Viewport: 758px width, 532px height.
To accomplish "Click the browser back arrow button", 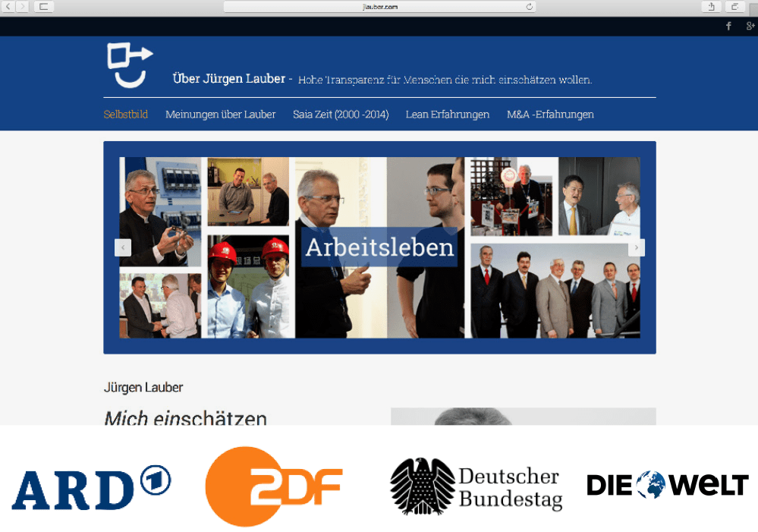I will point(8,7).
